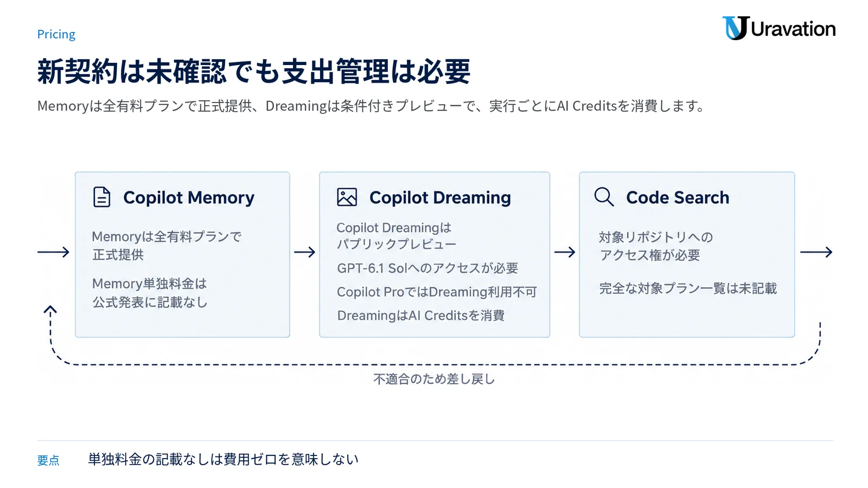Click the Copilot Memory card title
Image resolution: width=868 pixels, height=488 pixels.
189,198
